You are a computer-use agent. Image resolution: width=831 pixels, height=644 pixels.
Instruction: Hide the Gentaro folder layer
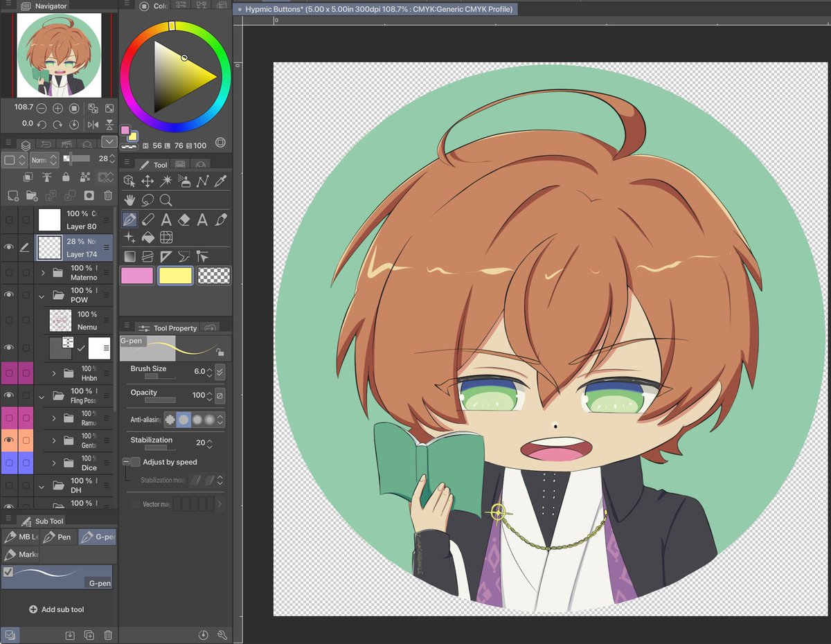pos(9,440)
